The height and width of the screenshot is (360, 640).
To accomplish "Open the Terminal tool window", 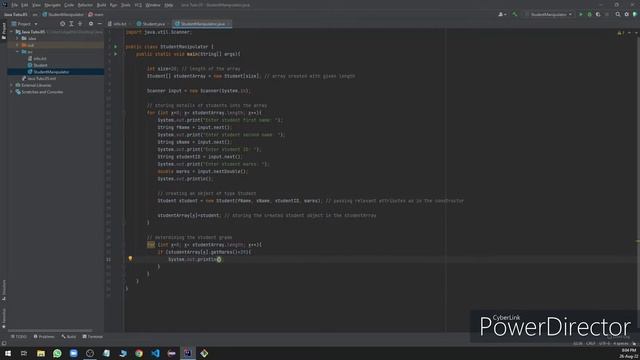I will pos(93,337).
